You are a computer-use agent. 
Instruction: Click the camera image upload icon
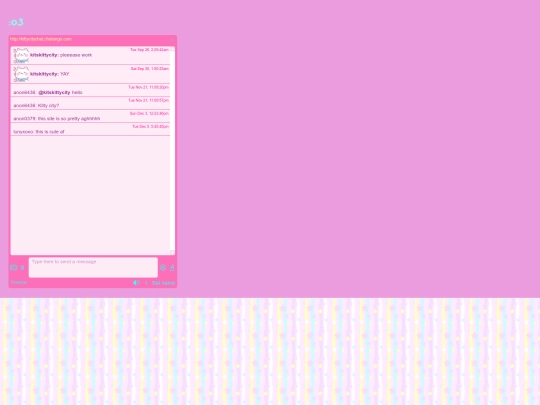coord(14,268)
